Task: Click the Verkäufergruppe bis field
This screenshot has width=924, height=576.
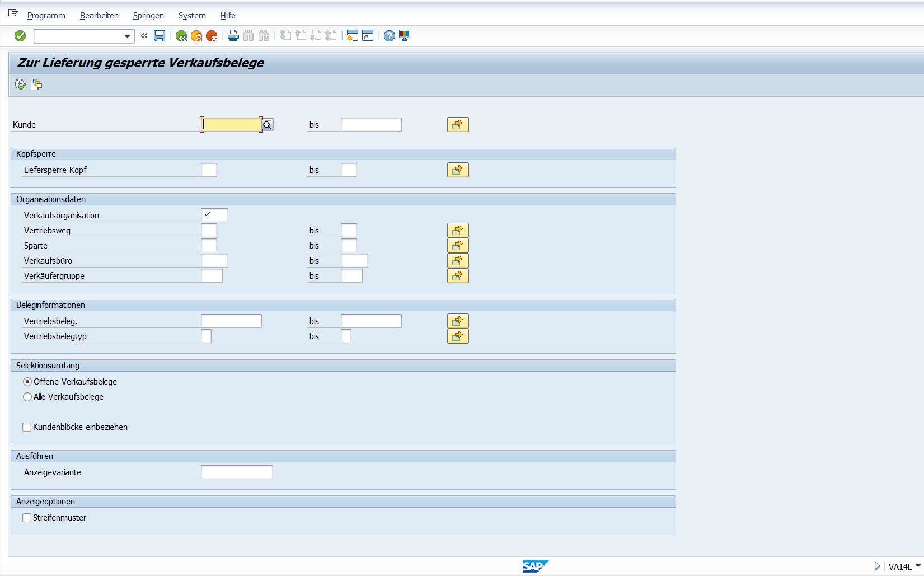Action: click(351, 275)
